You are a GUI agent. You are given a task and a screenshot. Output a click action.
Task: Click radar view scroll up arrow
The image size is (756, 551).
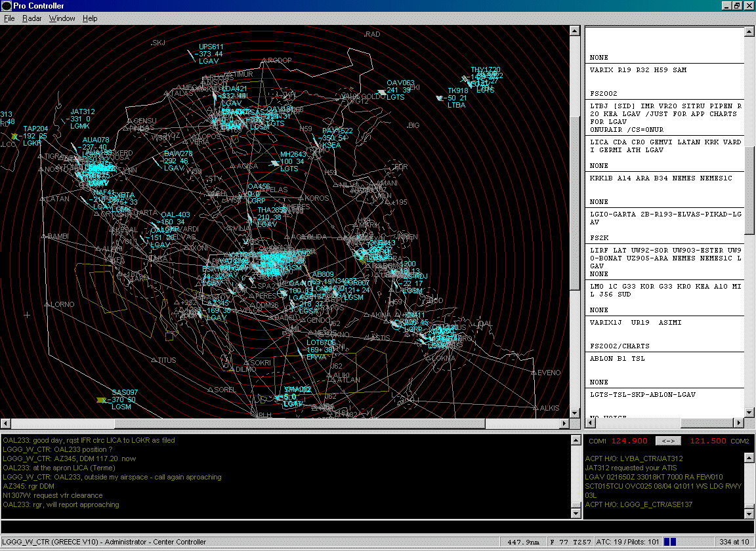(574, 31)
